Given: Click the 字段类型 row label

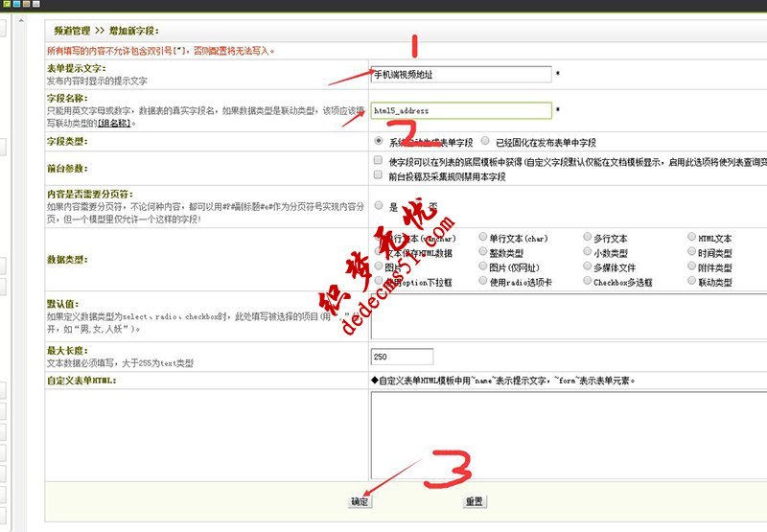Looking at the screenshot, I should coord(67,141).
